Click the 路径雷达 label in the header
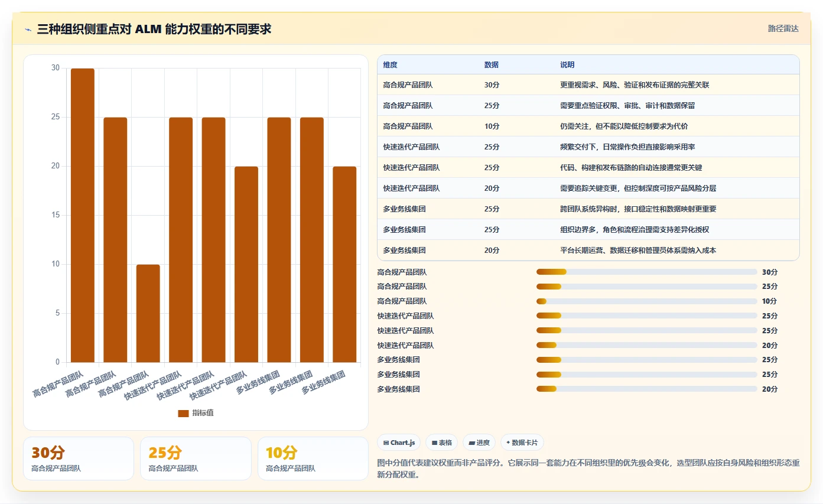 (783, 28)
